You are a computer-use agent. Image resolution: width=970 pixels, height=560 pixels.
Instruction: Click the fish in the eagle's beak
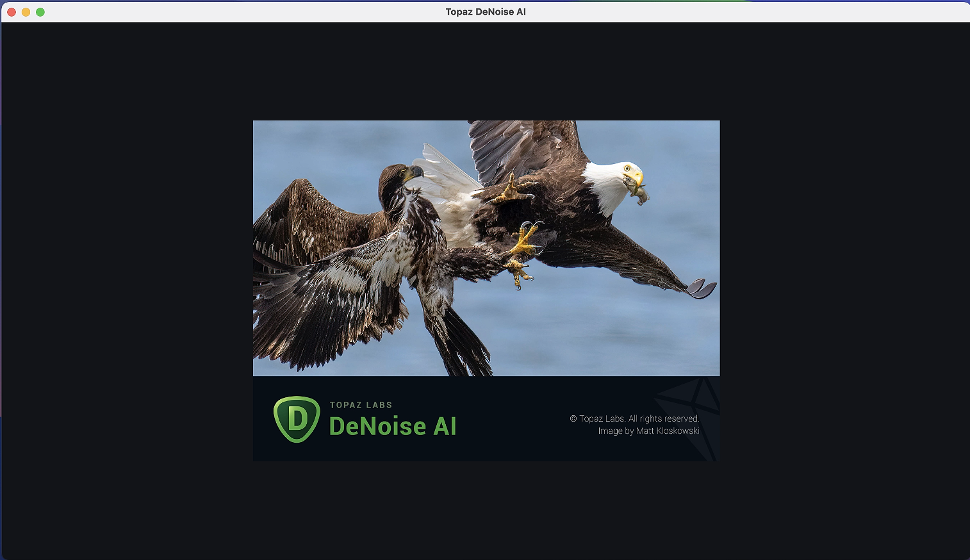(637, 191)
